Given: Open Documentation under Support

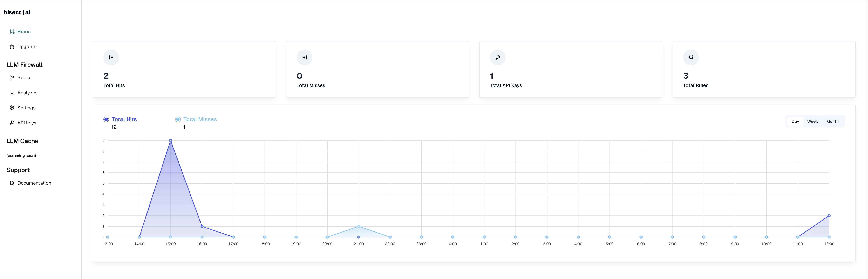Looking at the screenshot, I should pyautogui.click(x=34, y=183).
